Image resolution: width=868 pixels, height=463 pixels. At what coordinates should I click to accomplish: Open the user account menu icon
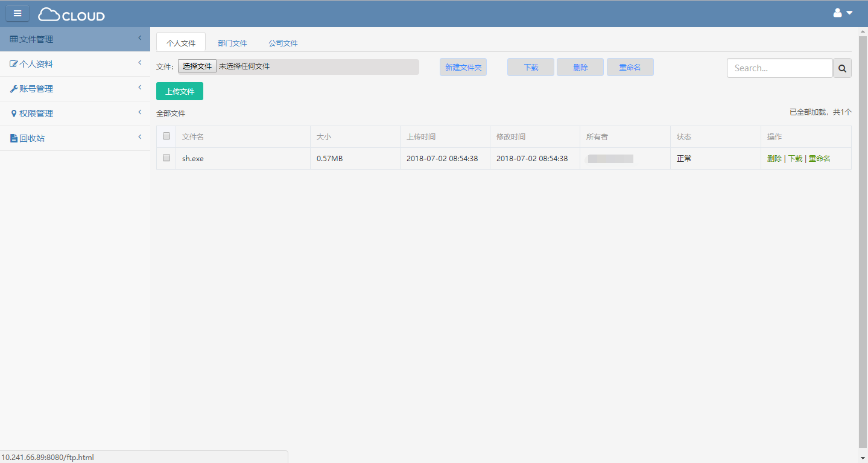(837, 13)
